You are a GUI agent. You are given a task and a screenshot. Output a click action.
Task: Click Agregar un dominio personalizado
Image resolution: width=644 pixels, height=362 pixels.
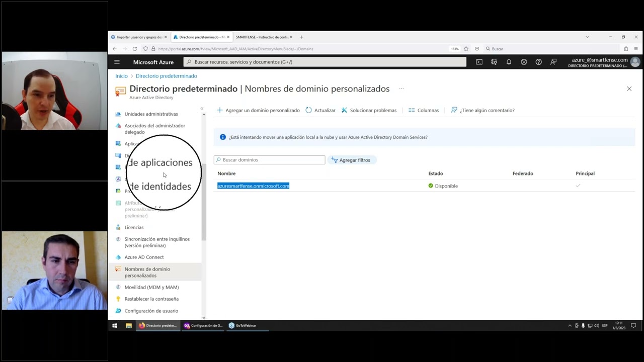point(258,110)
